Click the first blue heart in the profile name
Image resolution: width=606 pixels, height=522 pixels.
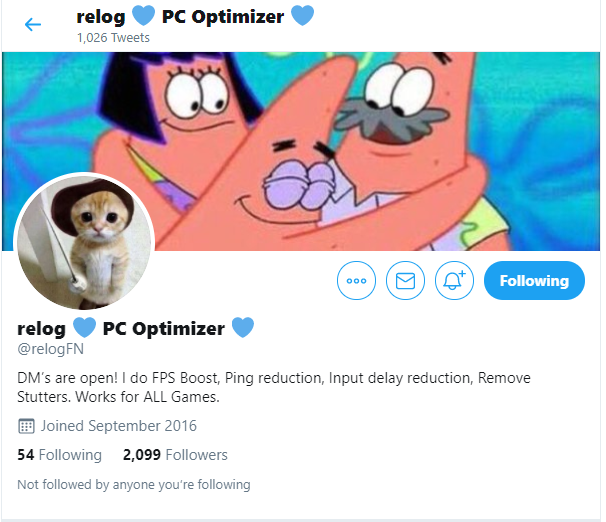84,327
